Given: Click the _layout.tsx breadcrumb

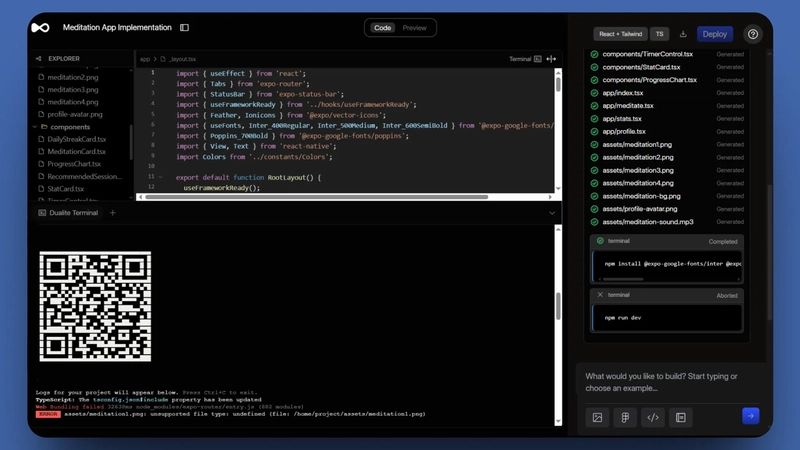Looking at the screenshot, I should tap(182, 59).
